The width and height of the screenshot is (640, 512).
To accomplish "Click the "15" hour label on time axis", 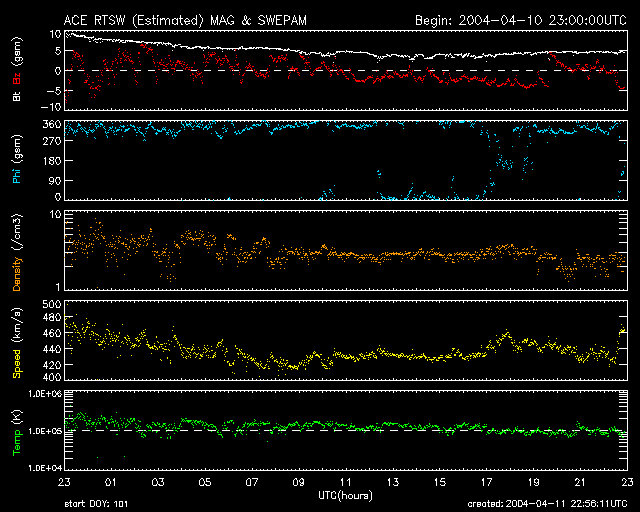I will pyautogui.click(x=440, y=483).
